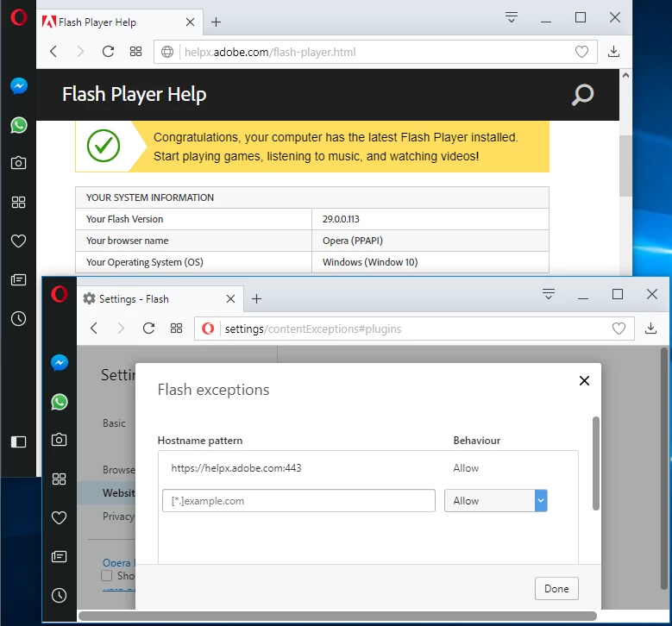Click Settings window horizontal scrollbar
Image resolution: width=672 pixels, height=626 pixels.
pyautogui.click(x=337, y=616)
